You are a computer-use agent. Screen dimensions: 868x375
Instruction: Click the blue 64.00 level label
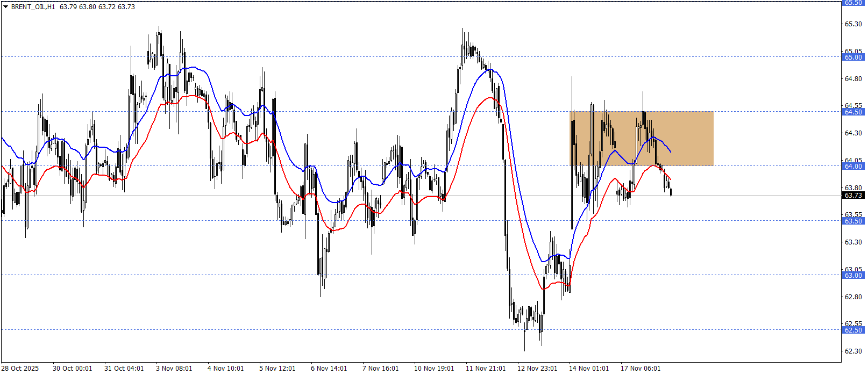pyautogui.click(x=853, y=166)
